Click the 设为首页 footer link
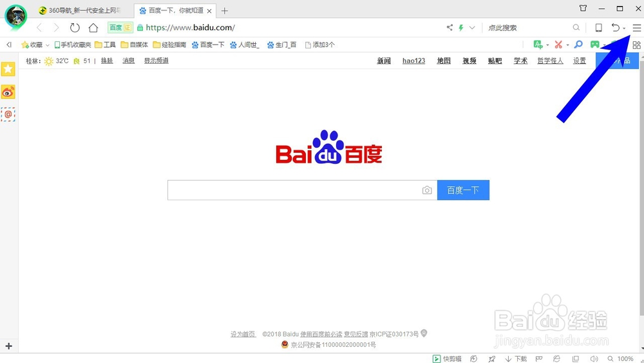This screenshot has width=644, height=363. click(243, 334)
